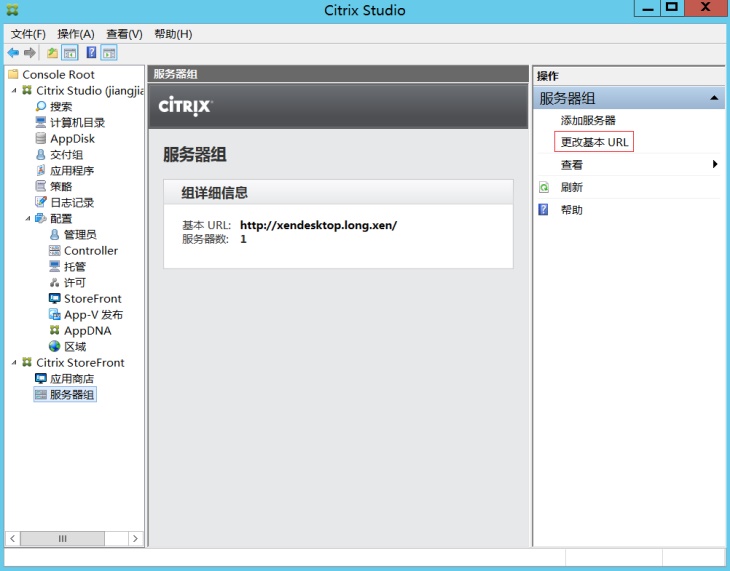Click the 管理员 administrator icon
Screen dimensions: 730x571
(54, 234)
